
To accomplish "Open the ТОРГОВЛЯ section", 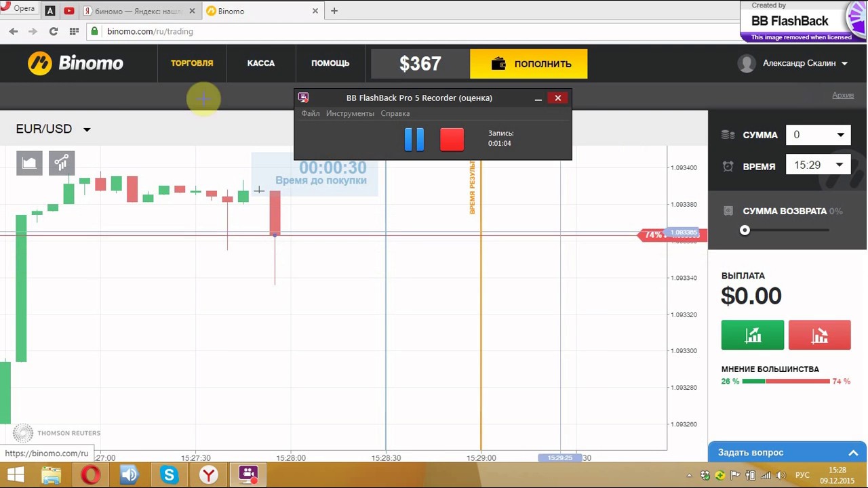I will (192, 63).
